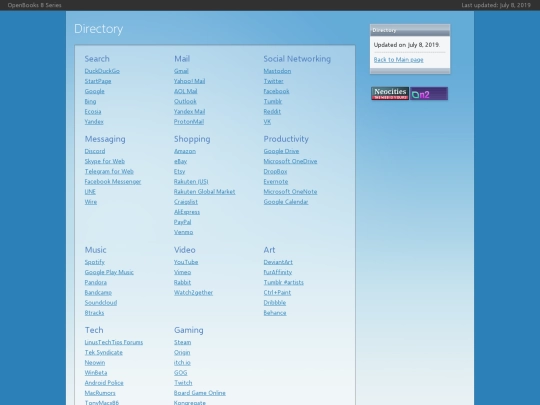Open the Discord link

pos(95,151)
